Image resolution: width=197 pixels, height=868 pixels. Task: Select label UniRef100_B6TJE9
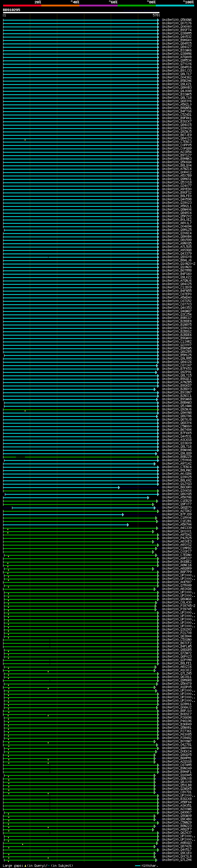pos(177,135)
